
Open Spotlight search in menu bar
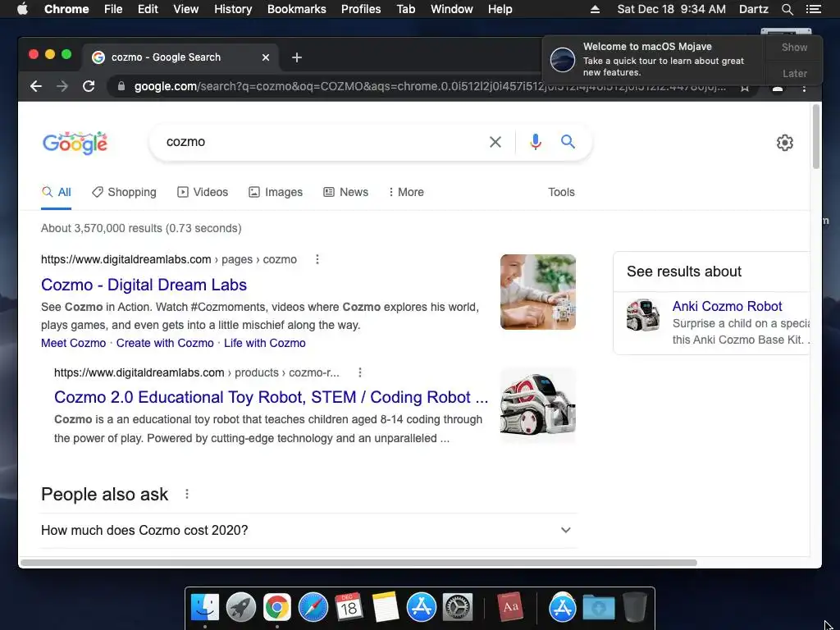pos(787,9)
